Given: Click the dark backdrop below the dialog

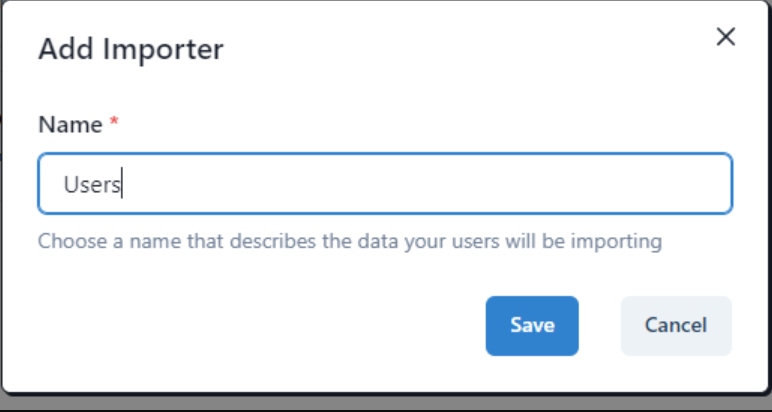Looking at the screenshot, I should coord(385,403).
